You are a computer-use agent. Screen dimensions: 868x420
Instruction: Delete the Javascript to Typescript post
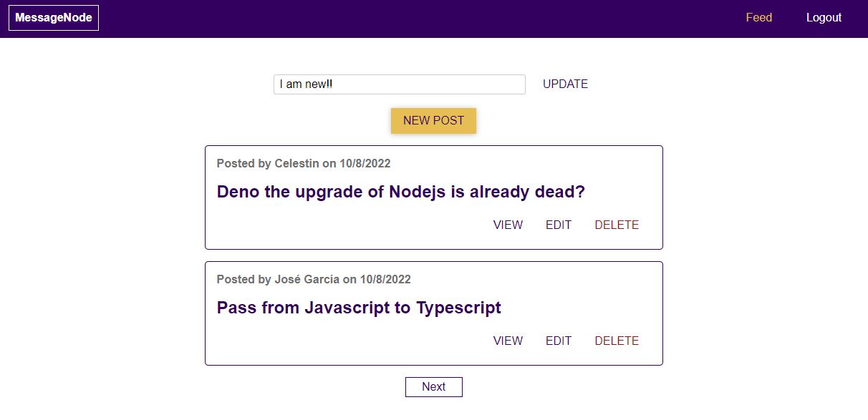click(617, 341)
